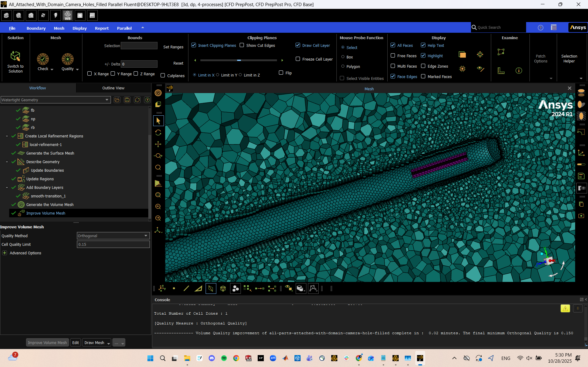Click the reset workflow icon
588x367 pixels.
[x=137, y=100]
